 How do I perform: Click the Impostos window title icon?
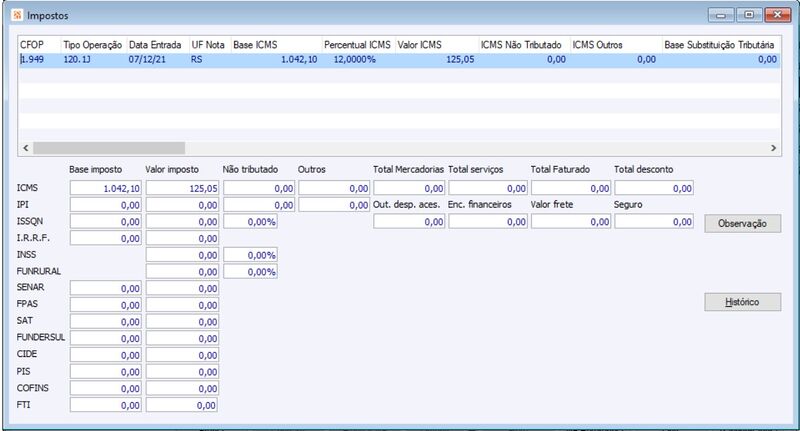[x=17, y=15]
